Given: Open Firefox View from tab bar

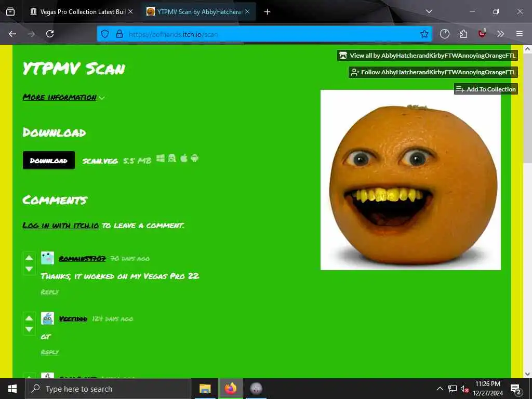Looking at the screenshot, I should click(x=10, y=12).
